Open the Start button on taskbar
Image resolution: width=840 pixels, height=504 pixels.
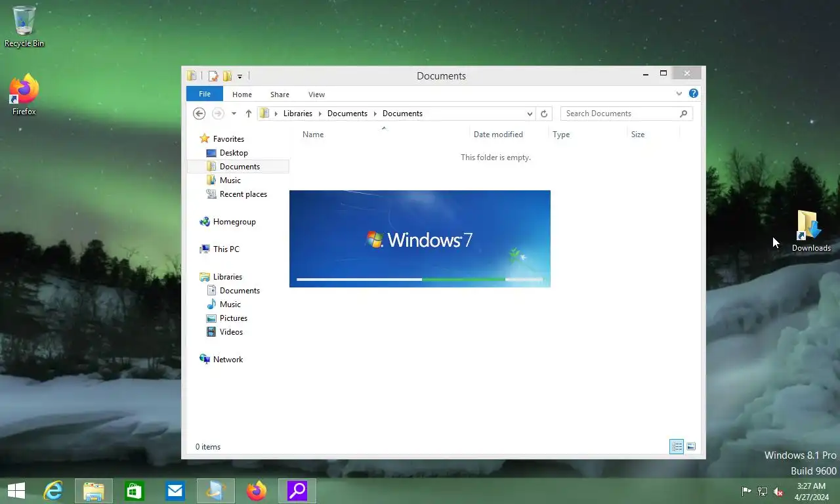(x=16, y=491)
